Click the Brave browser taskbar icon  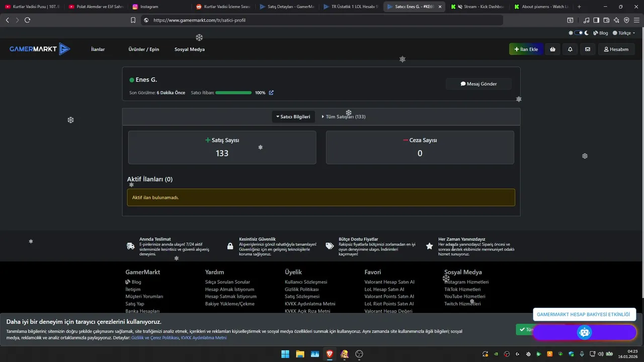(330, 354)
